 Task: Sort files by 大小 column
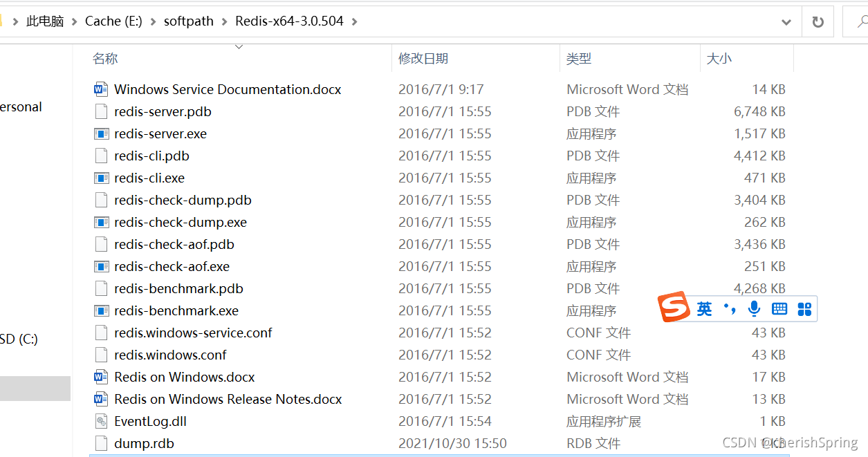(719, 59)
